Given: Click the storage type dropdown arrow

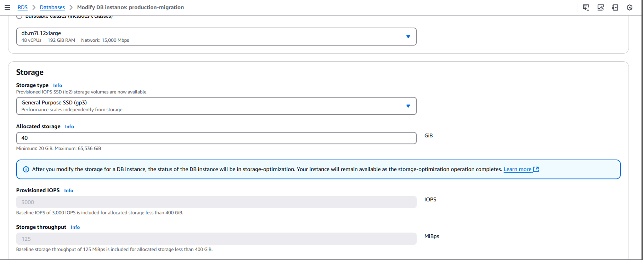Looking at the screenshot, I should [409, 106].
